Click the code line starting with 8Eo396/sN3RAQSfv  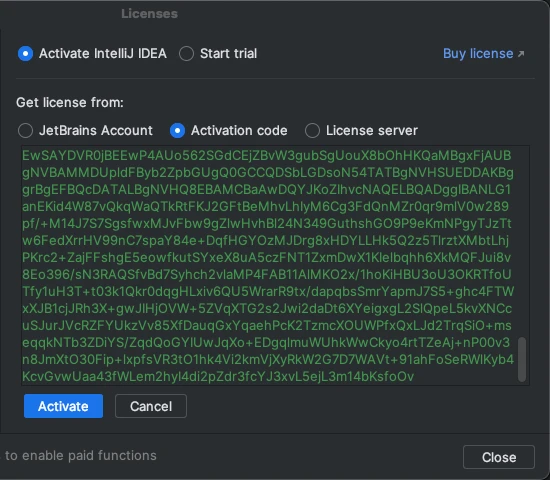coord(267,274)
